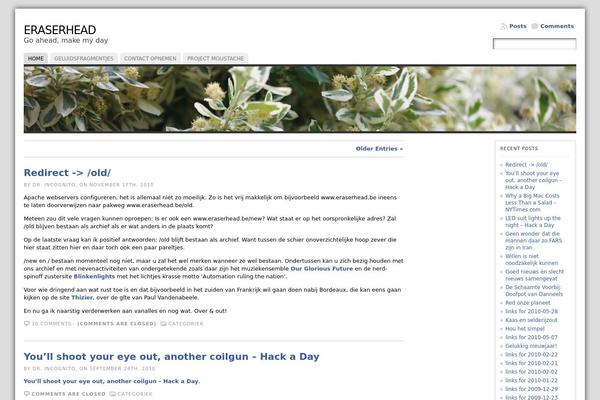Click the Posts RSS feed icon

[504, 26]
